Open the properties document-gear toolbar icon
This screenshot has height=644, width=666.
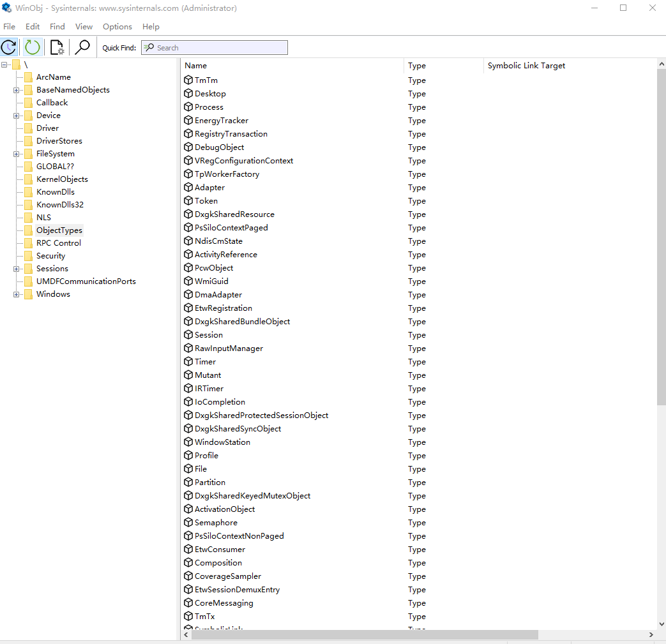57,47
